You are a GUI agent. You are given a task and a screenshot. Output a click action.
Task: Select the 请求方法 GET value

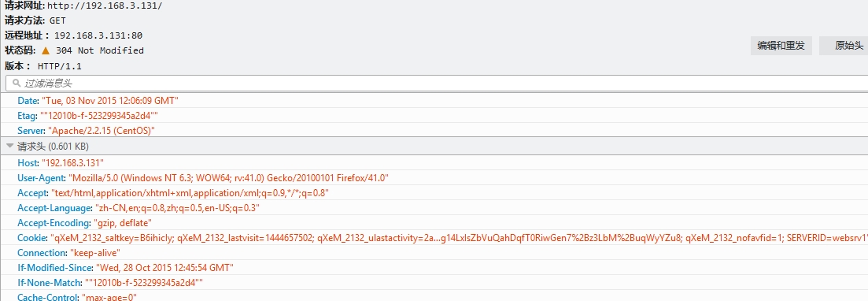click(x=57, y=20)
